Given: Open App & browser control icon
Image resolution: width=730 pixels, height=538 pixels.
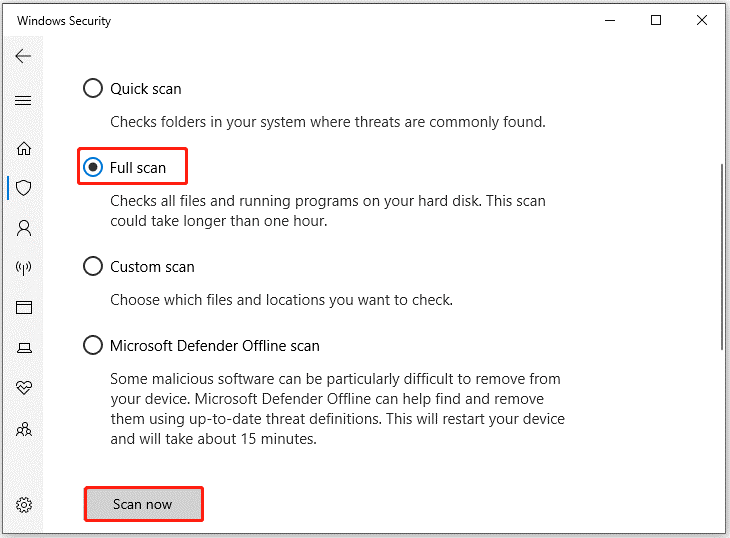Looking at the screenshot, I should [24, 308].
